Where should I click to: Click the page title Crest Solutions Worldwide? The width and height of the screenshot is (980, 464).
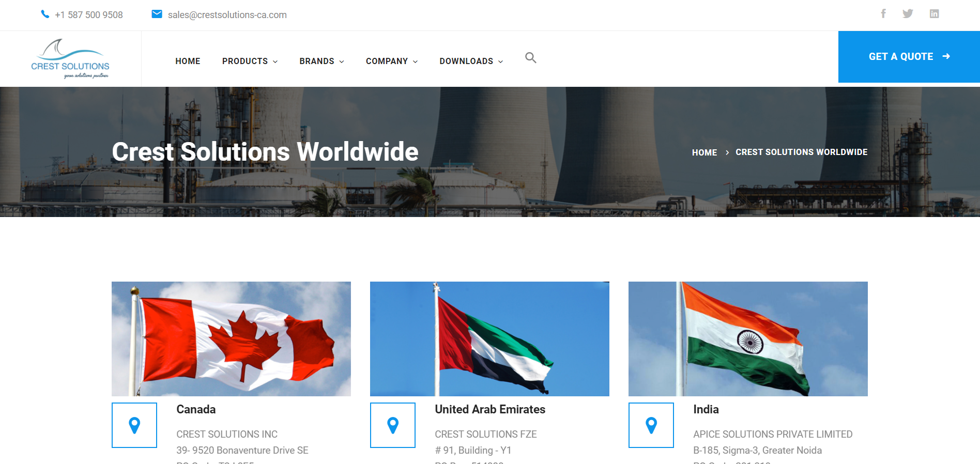265,152
